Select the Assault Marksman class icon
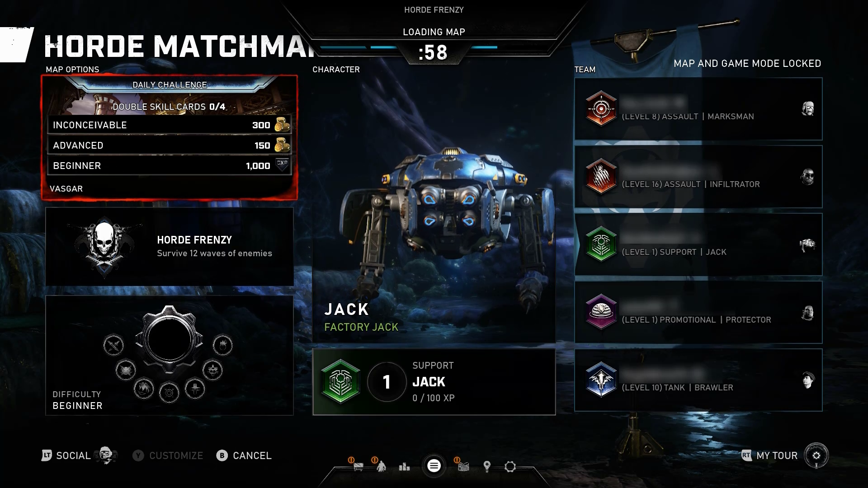The height and width of the screenshot is (488, 868). click(599, 108)
